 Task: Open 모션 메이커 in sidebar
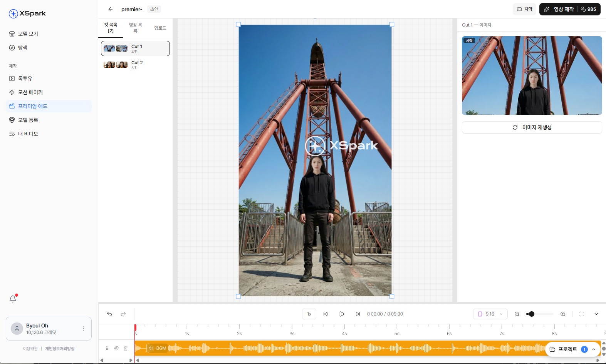pos(30,92)
